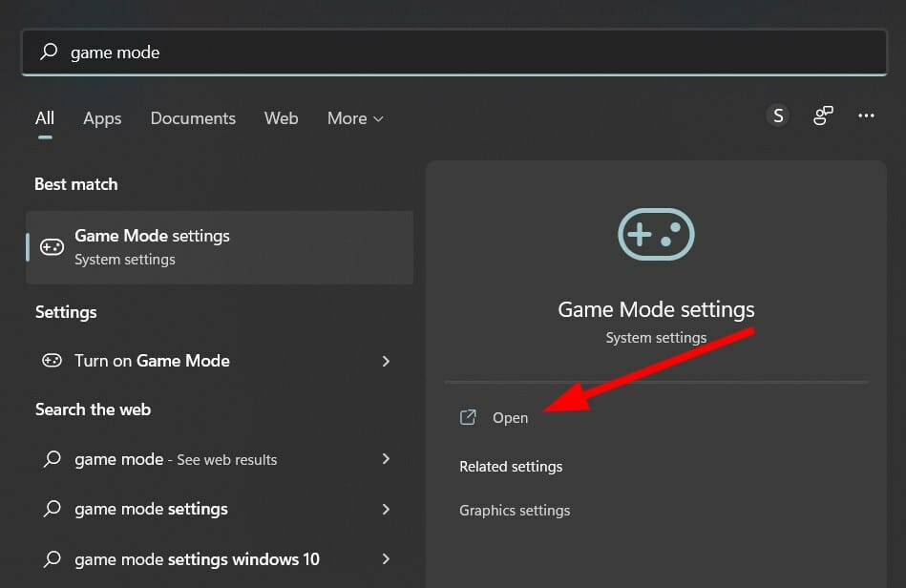
Task: Select the Documents tab
Action: pyautogui.click(x=193, y=118)
